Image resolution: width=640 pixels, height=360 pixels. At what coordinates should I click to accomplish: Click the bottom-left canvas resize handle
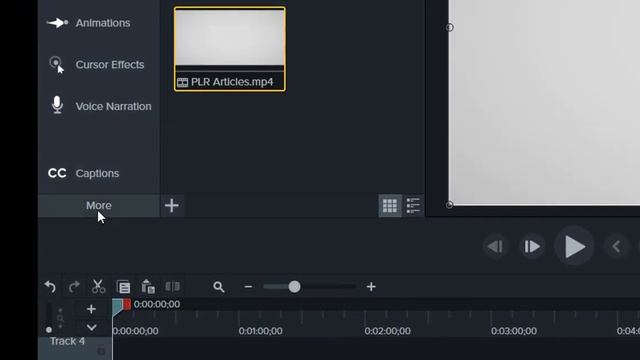(x=449, y=204)
